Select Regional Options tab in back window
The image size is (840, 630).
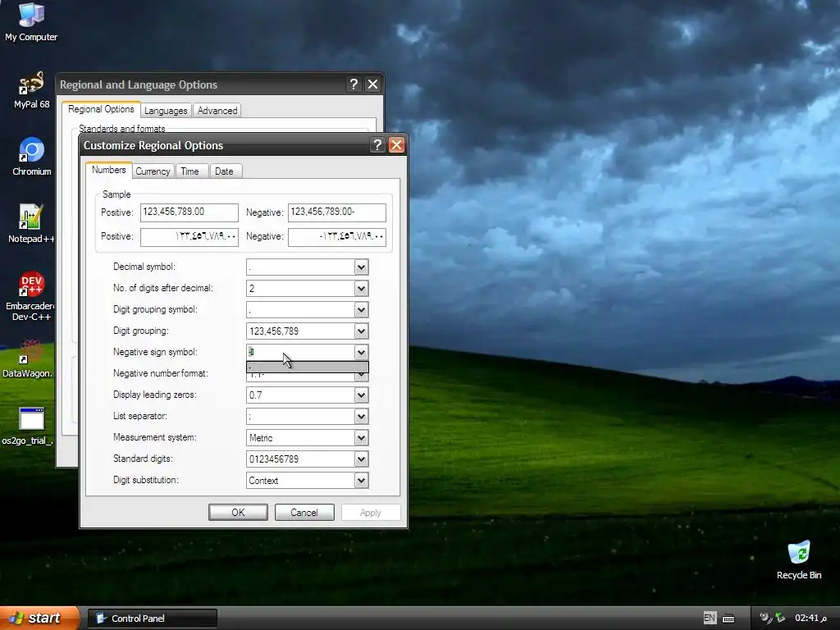point(101,109)
